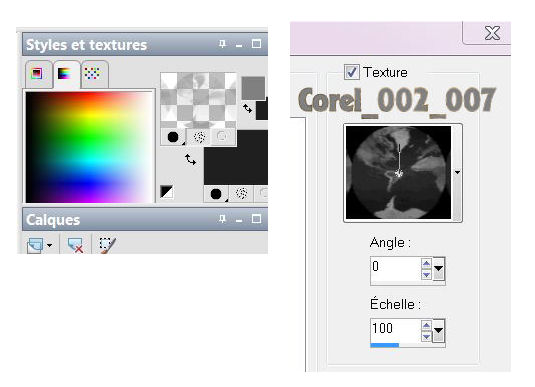
Task: Click the Delete Layer icon in Calques
Action: (75, 245)
